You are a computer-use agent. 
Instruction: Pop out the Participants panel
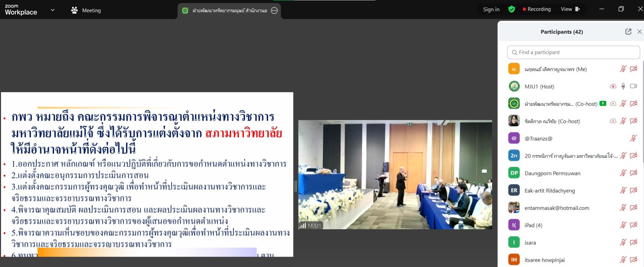click(x=628, y=32)
